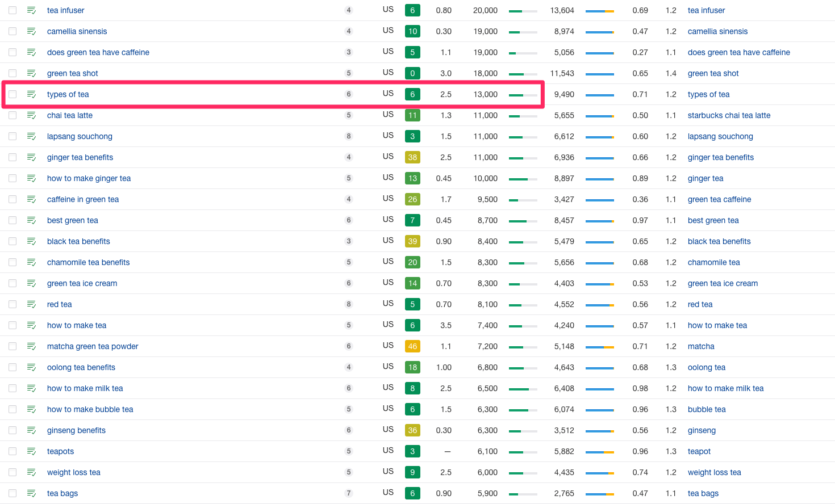Click the list icon beside 'chamomile tea benefits'
The width and height of the screenshot is (835, 504).
32,262
